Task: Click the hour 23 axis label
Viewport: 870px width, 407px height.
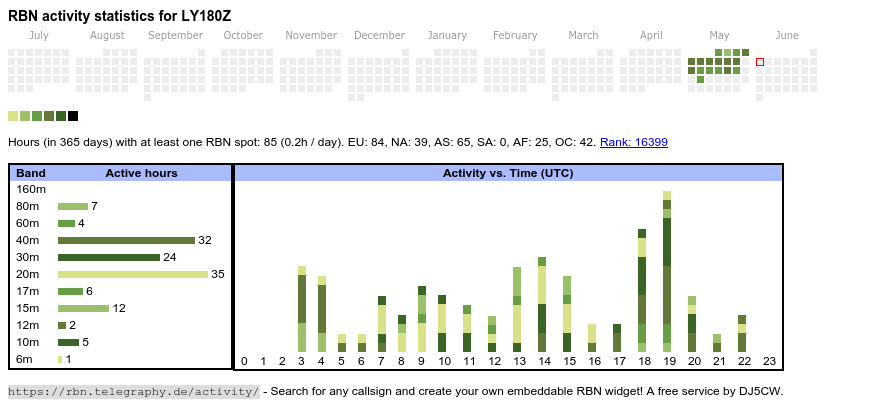Action: (x=769, y=361)
